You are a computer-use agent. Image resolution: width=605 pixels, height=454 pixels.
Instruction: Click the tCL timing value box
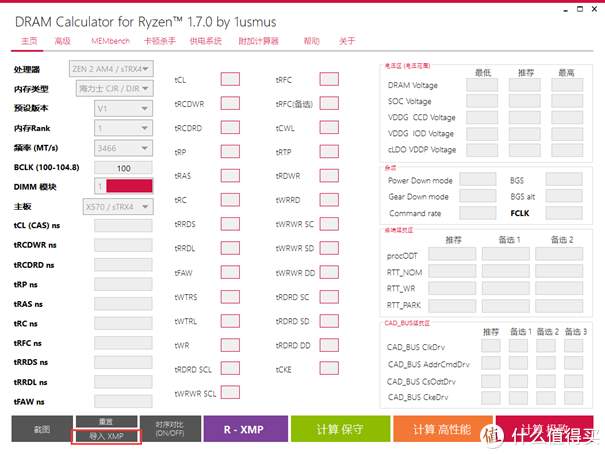(x=230, y=79)
